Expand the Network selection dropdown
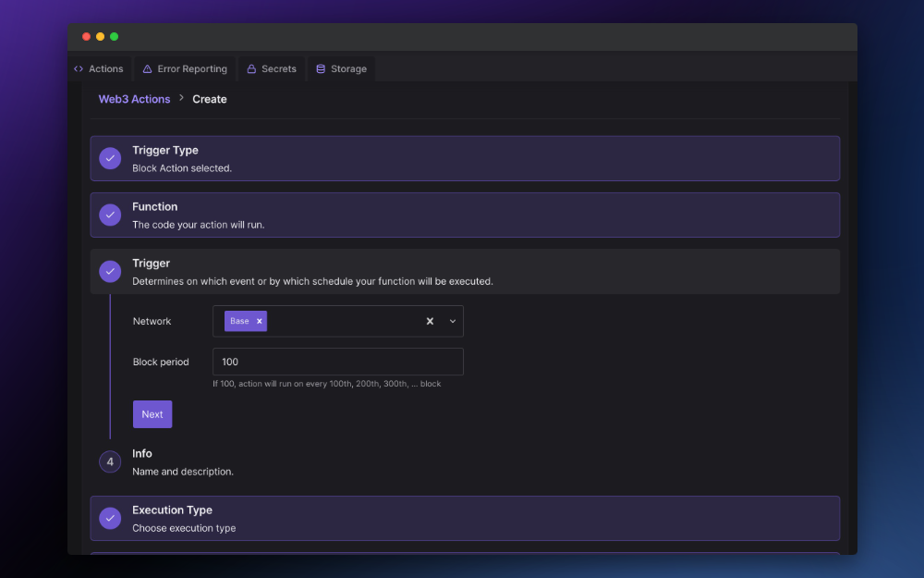The height and width of the screenshot is (578, 924). pyautogui.click(x=452, y=321)
